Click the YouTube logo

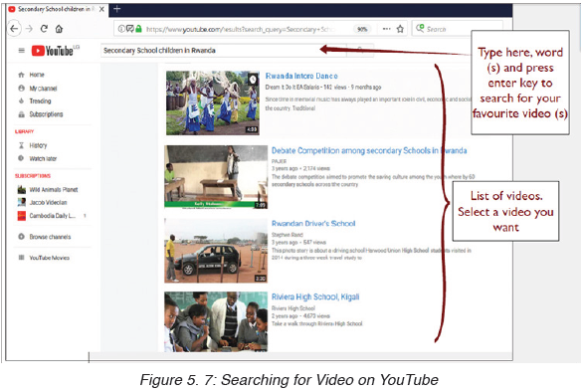coord(56,50)
